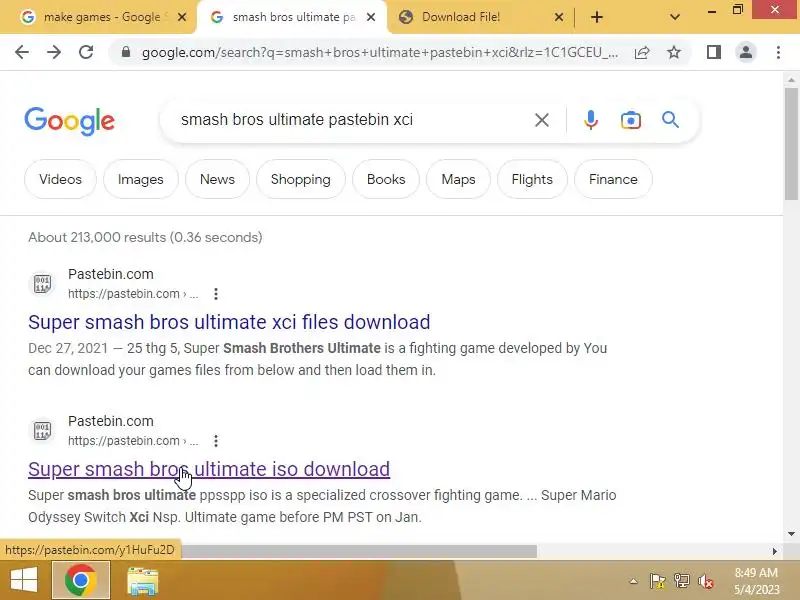Reload the current page
Screen dimensions: 800x600
point(86,52)
